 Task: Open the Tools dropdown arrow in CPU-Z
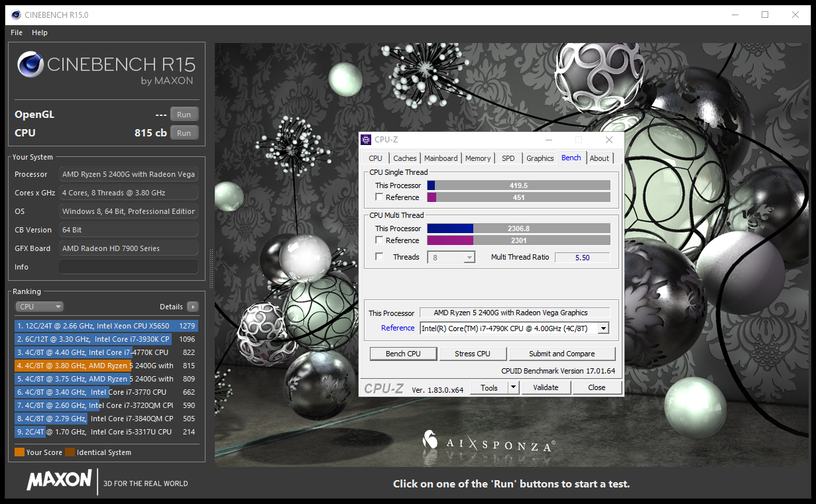pyautogui.click(x=513, y=388)
